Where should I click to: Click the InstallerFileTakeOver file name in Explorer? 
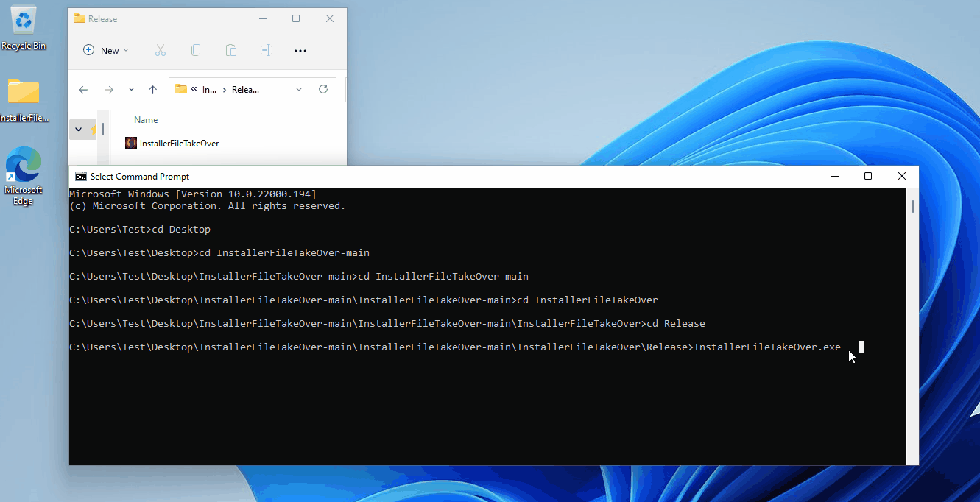tap(180, 144)
